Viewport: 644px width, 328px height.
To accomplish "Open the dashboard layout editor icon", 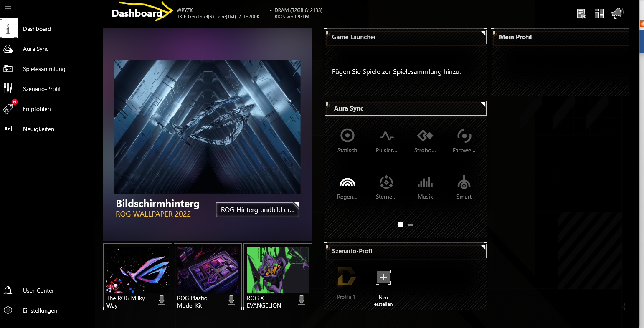I will pos(599,14).
